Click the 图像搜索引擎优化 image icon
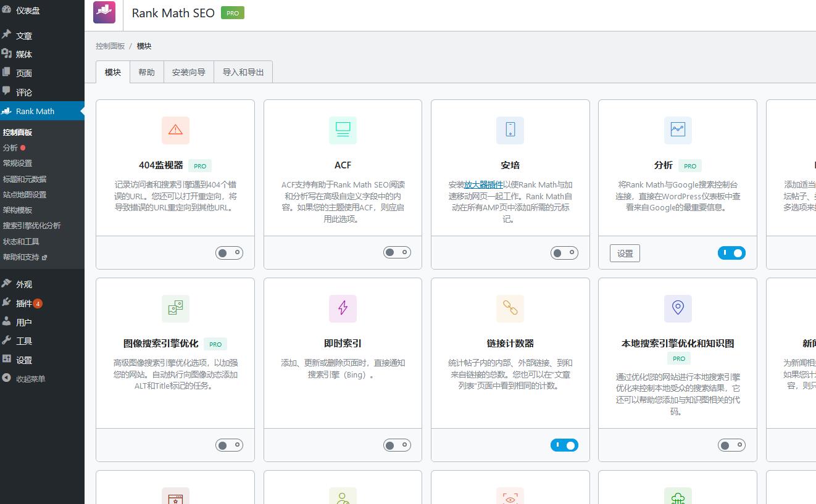 (175, 308)
